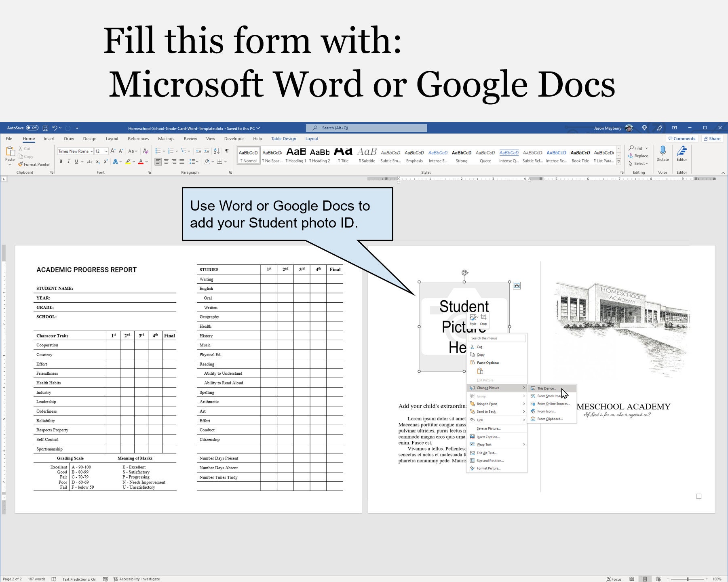
Task: Apply subscript formatting
Action: (x=98, y=161)
